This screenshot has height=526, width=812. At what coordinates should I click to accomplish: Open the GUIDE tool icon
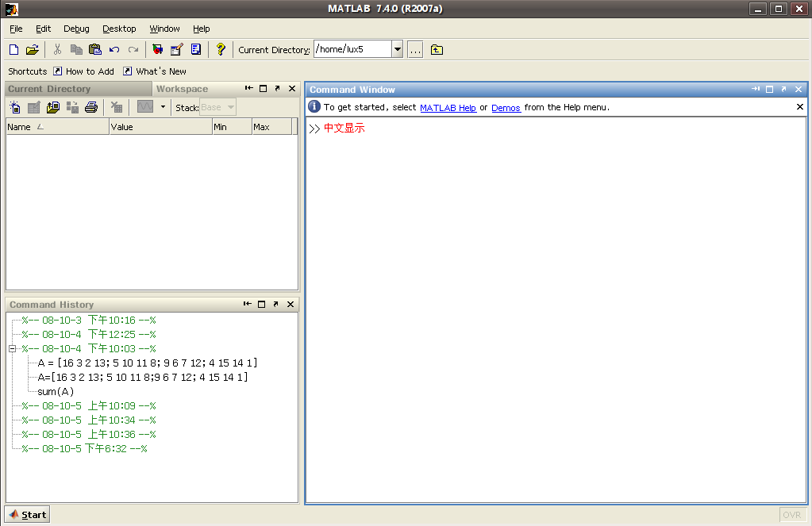(x=176, y=50)
